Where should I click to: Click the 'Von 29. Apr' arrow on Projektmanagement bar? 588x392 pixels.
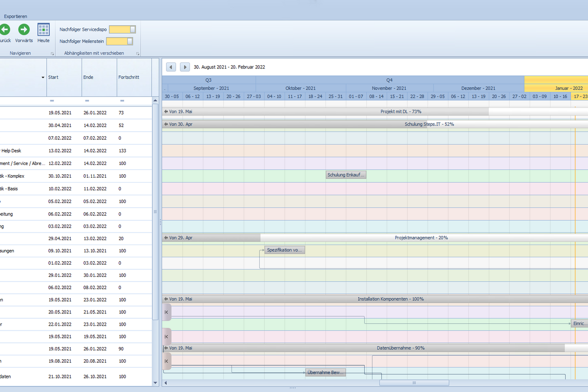(166, 238)
